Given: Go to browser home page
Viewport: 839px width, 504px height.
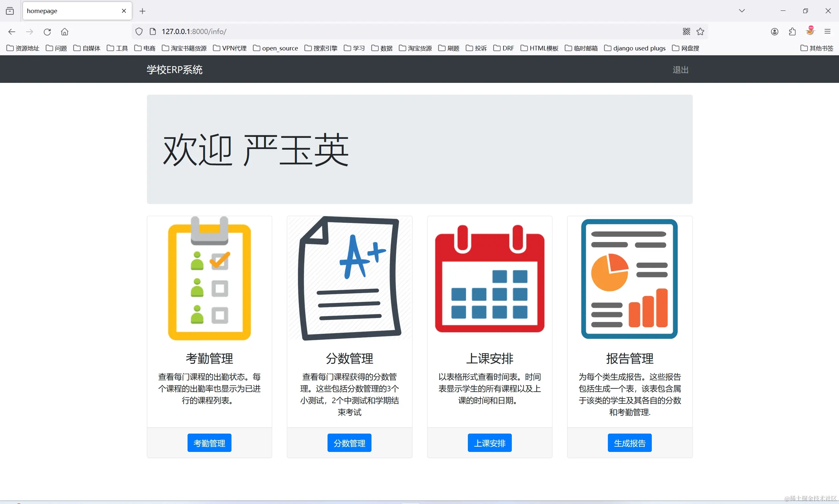Looking at the screenshot, I should [65, 31].
